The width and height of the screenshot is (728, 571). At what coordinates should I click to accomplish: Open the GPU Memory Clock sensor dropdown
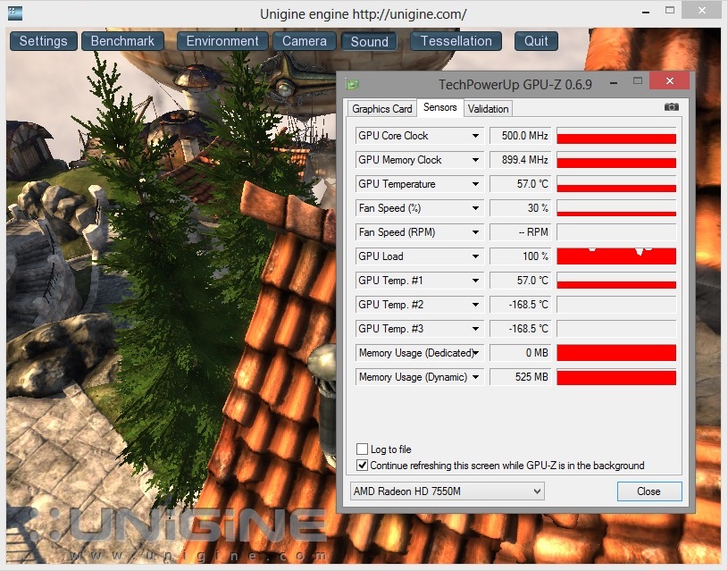475,160
